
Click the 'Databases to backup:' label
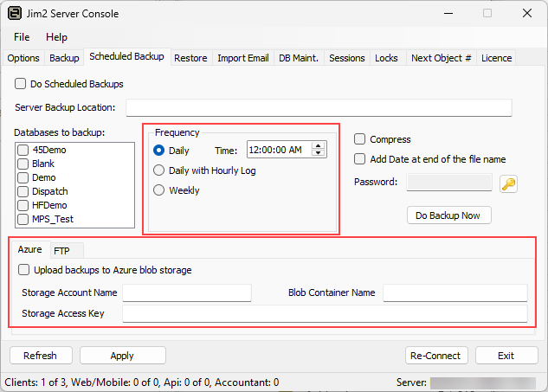pos(60,132)
